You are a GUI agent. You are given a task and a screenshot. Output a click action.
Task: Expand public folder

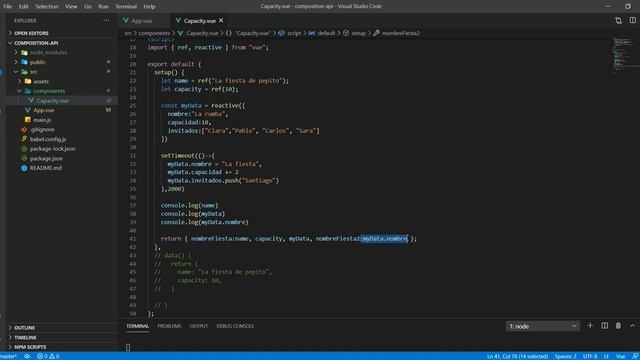(38, 62)
